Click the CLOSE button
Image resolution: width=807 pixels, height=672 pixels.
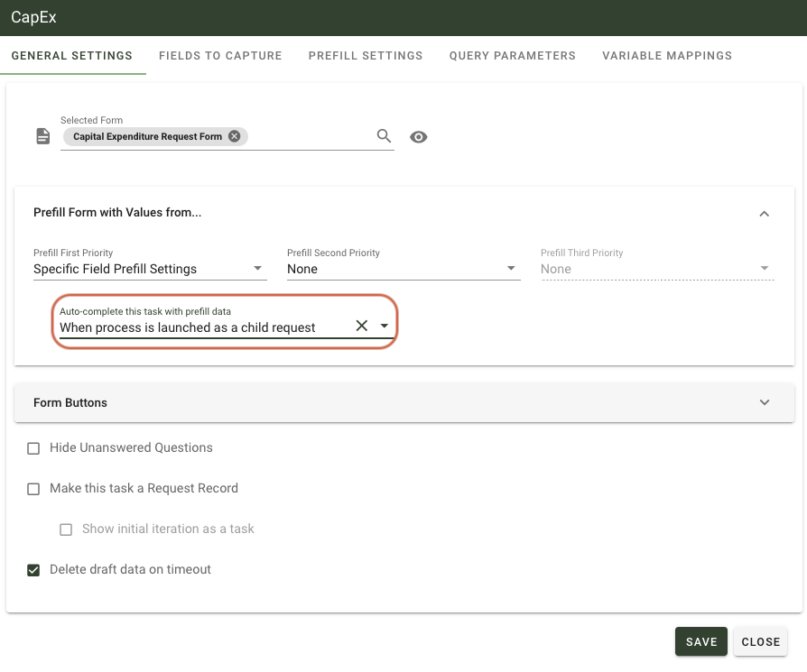pyautogui.click(x=760, y=641)
